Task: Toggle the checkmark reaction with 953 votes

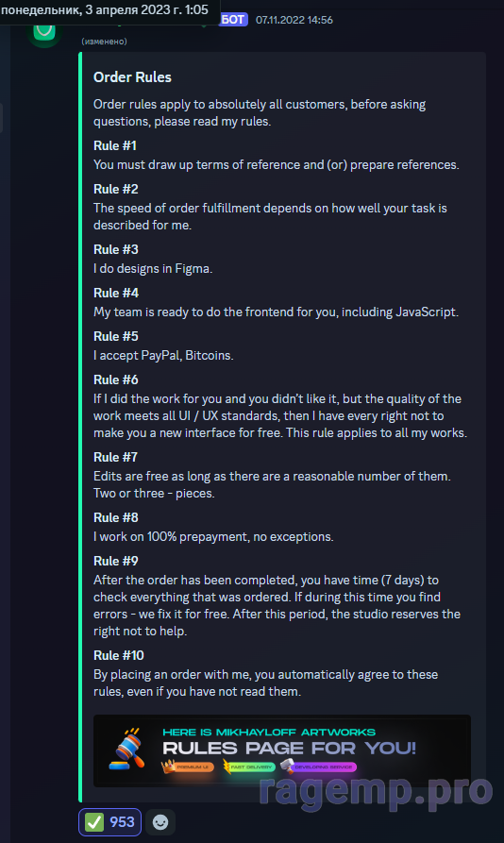Action: [x=110, y=822]
